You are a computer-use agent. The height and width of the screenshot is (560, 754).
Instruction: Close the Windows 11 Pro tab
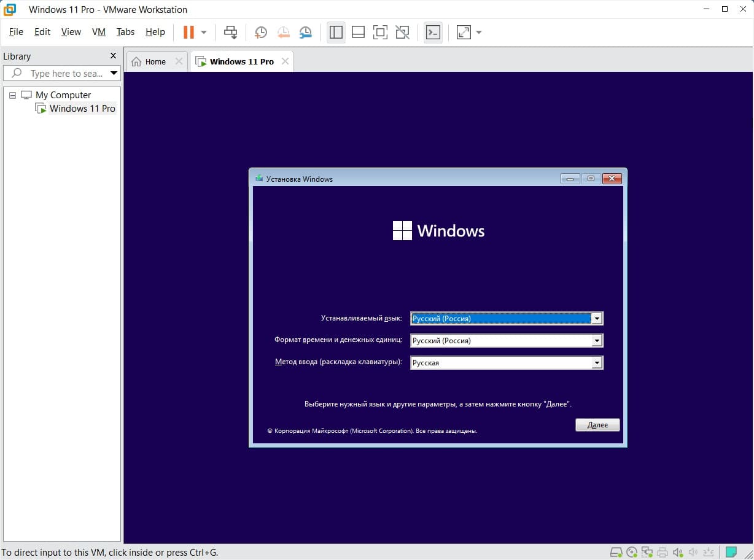click(x=285, y=61)
